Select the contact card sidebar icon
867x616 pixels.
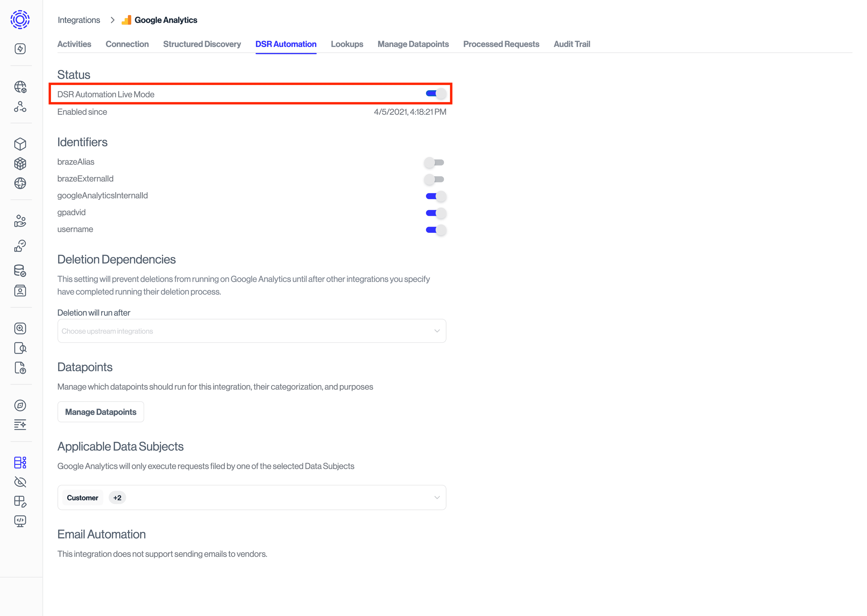click(20, 291)
